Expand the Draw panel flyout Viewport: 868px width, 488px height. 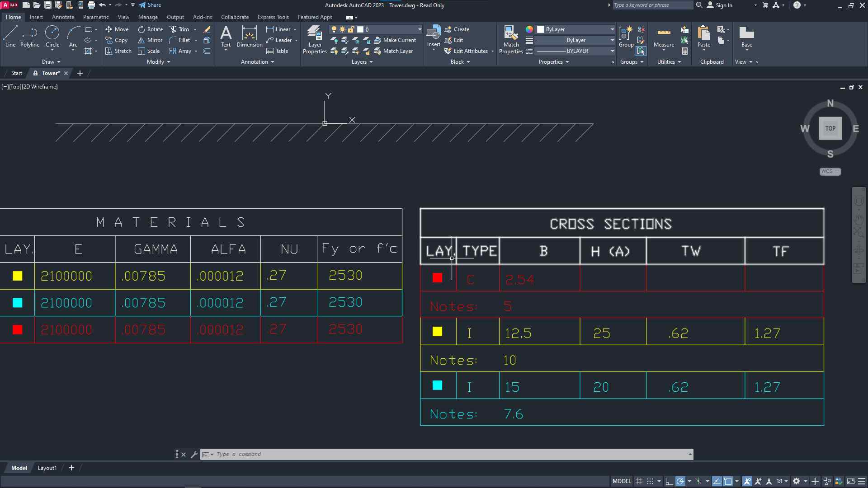[51, 62]
